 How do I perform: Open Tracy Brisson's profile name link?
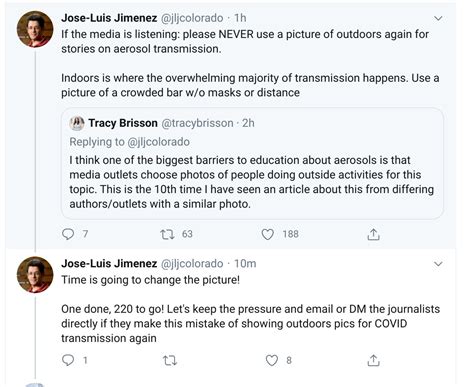tap(123, 123)
